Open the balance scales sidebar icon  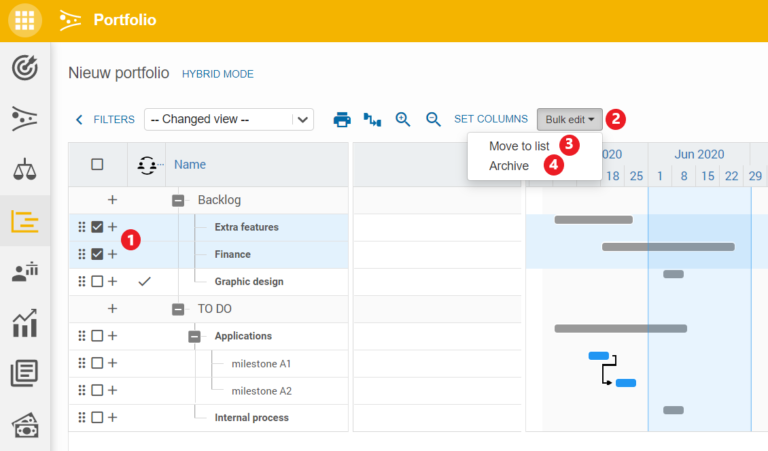point(24,169)
